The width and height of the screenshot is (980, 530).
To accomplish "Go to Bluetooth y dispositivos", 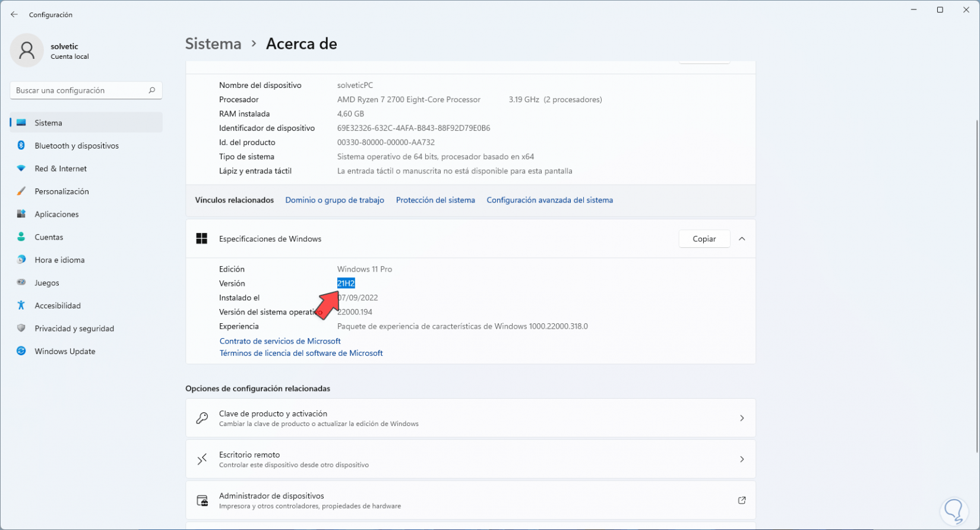I will click(86, 146).
